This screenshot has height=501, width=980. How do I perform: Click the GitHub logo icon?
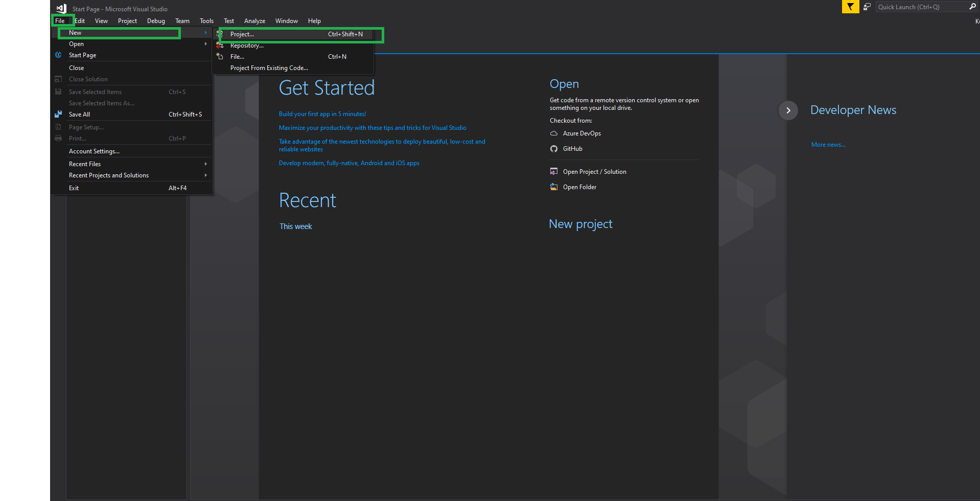(554, 149)
